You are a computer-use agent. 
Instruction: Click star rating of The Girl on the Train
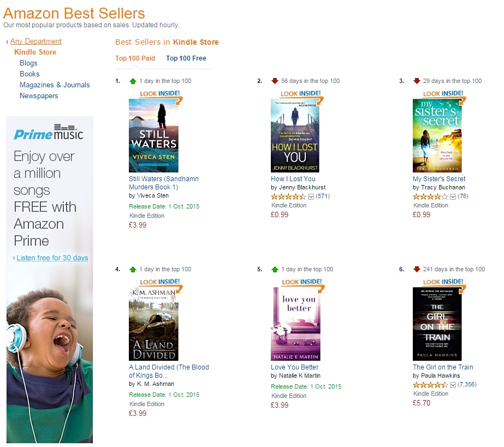[x=430, y=385]
